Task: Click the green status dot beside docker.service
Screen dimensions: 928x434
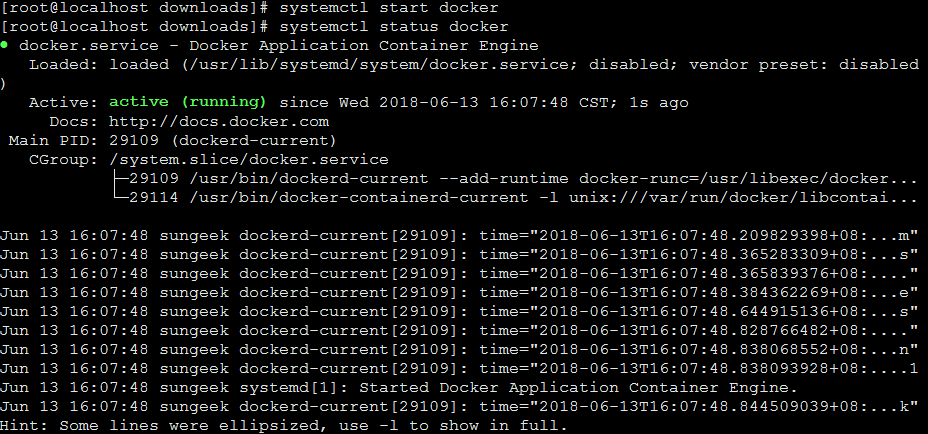Action: 5,46
